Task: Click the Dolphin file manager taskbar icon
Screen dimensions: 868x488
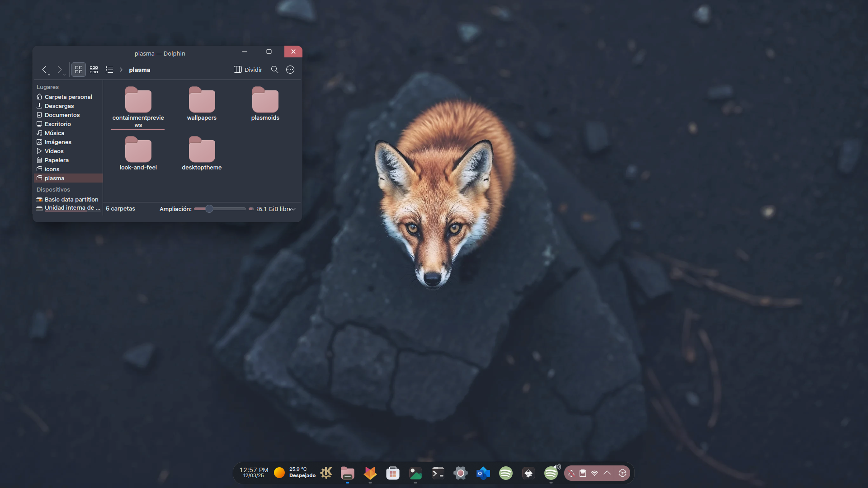Action: [x=348, y=473]
